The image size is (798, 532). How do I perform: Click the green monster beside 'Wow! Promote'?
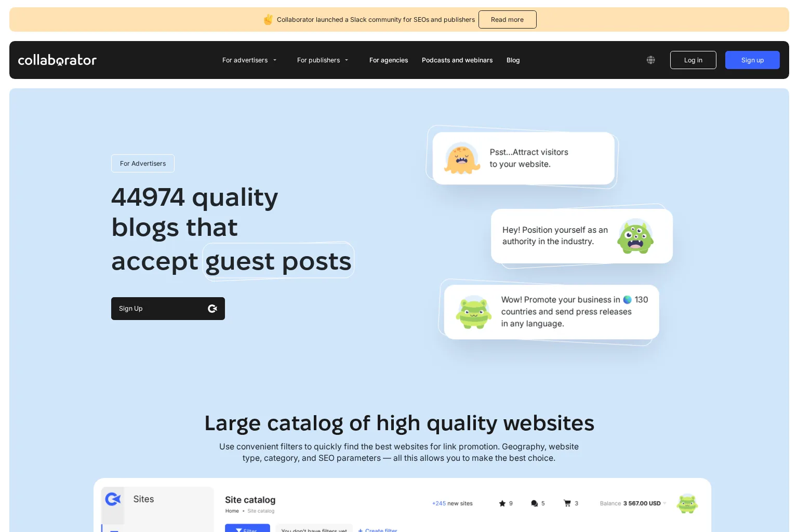pos(474,312)
